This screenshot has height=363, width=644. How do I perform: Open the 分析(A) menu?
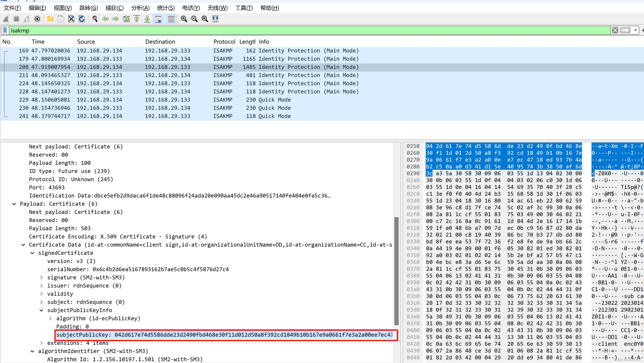pos(140,8)
